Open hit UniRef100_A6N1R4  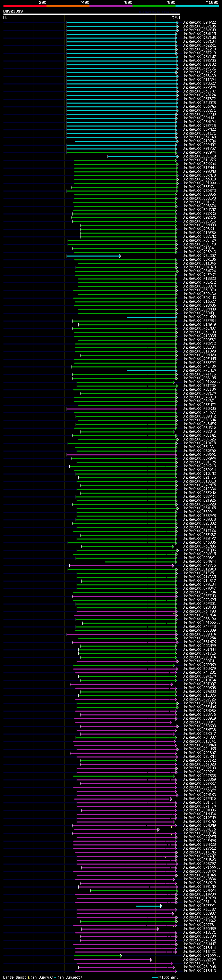click(x=199, y=122)
